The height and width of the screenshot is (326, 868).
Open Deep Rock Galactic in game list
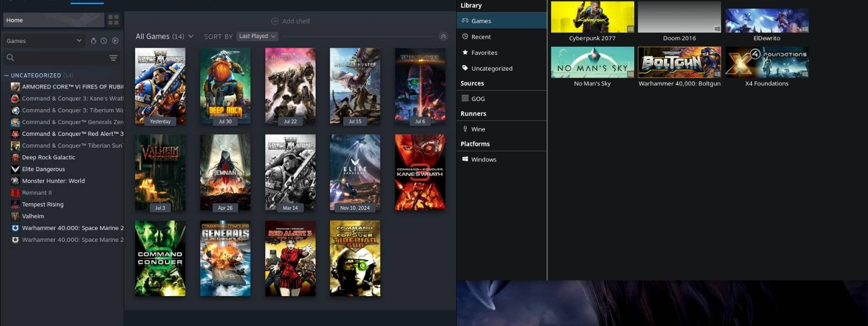[48, 158]
